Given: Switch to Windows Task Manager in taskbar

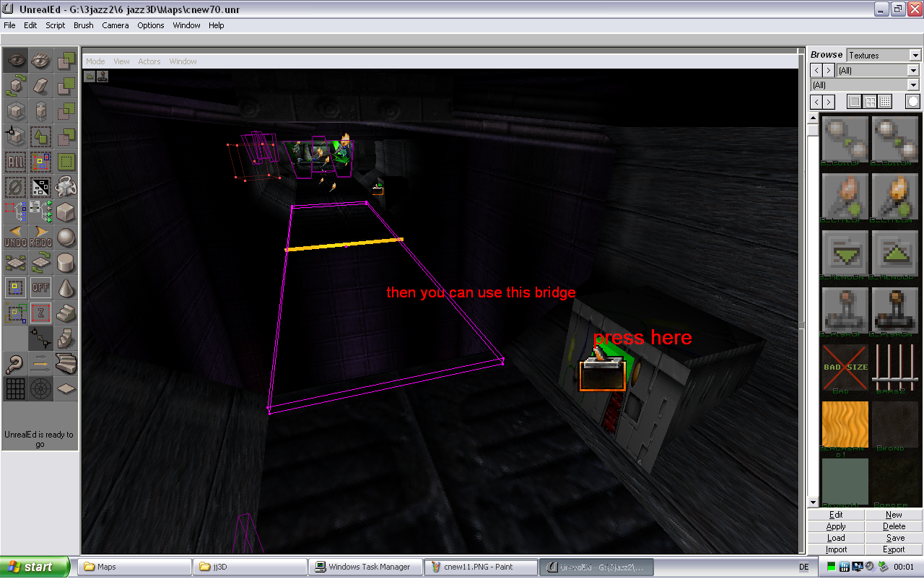Looking at the screenshot, I should click(x=365, y=567).
